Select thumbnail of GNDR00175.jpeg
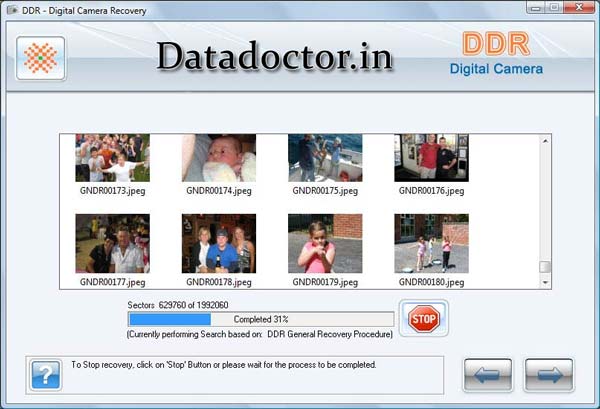 tap(325, 158)
